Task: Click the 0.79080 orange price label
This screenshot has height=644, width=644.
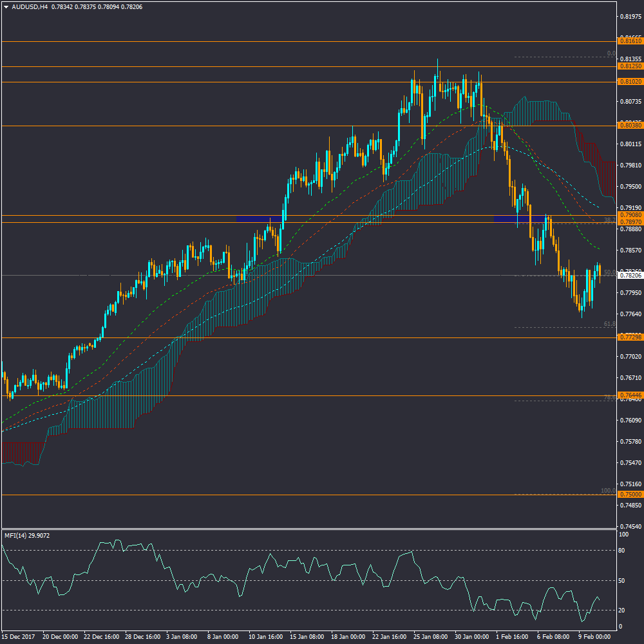Action: 629,214
